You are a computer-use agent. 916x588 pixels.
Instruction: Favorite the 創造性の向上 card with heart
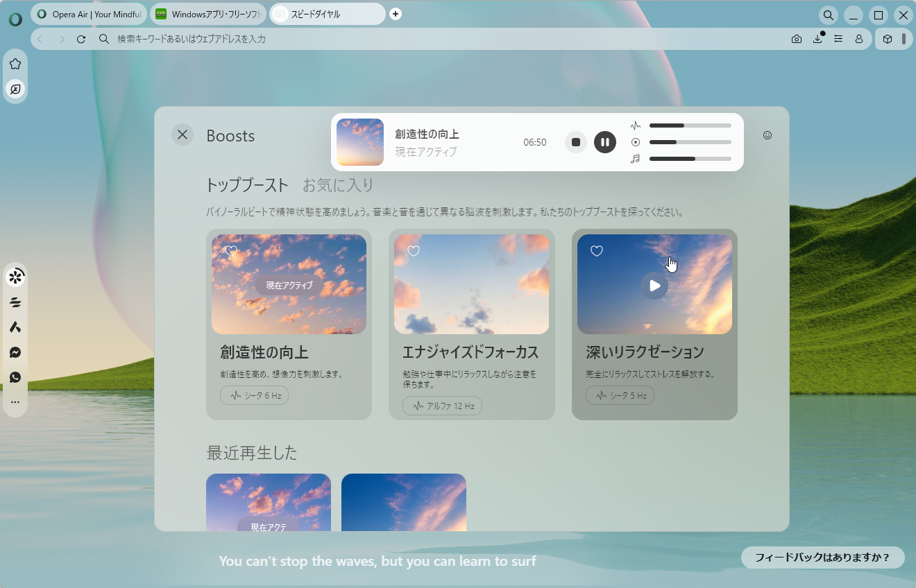coord(232,251)
